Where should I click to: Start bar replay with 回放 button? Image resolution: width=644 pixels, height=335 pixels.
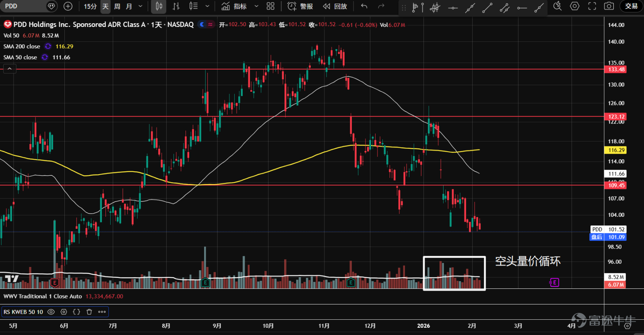[x=335, y=6]
